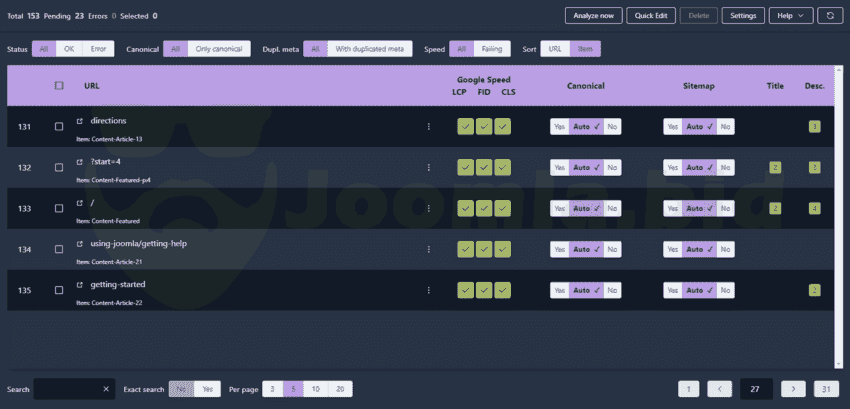The height and width of the screenshot is (409, 850).
Task: Click into the Search input field
Action: point(68,389)
